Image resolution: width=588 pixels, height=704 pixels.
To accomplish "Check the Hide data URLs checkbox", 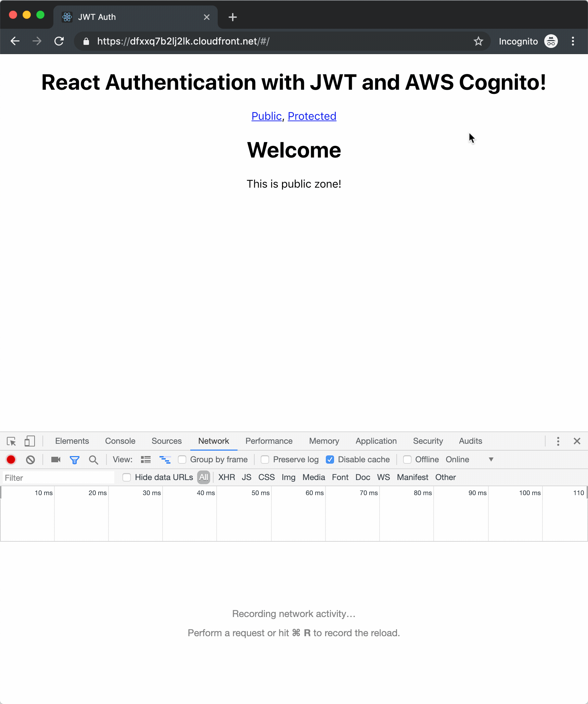I will tap(127, 477).
